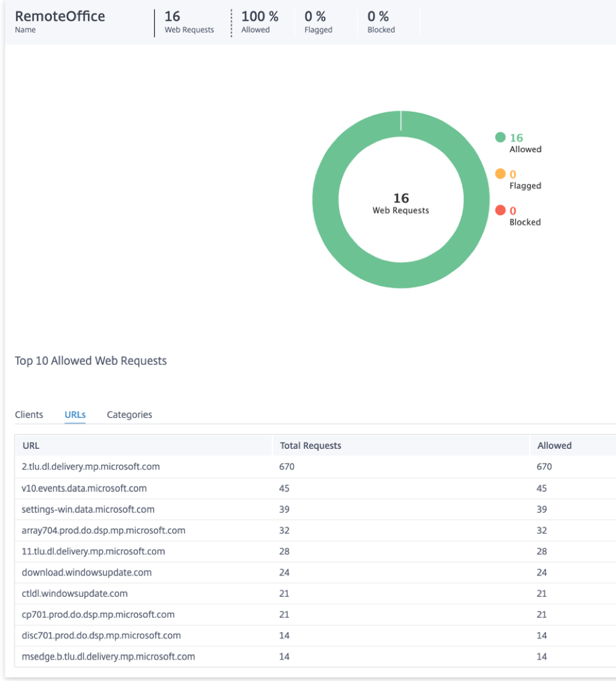Click the 100 % Allowed summary statistic
Screen dimensions: 616x681
pyautogui.click(x=260, y=21)
